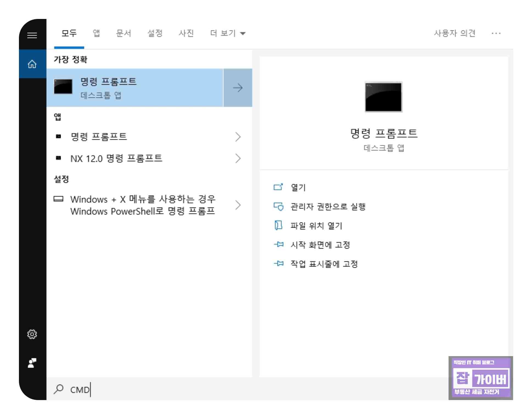
Task: Click the Home icon in sidebar
Action: [x=32, y=64]
